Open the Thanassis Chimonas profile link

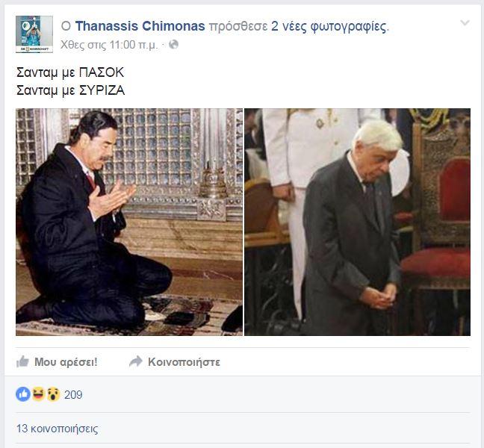coord(140,26)
